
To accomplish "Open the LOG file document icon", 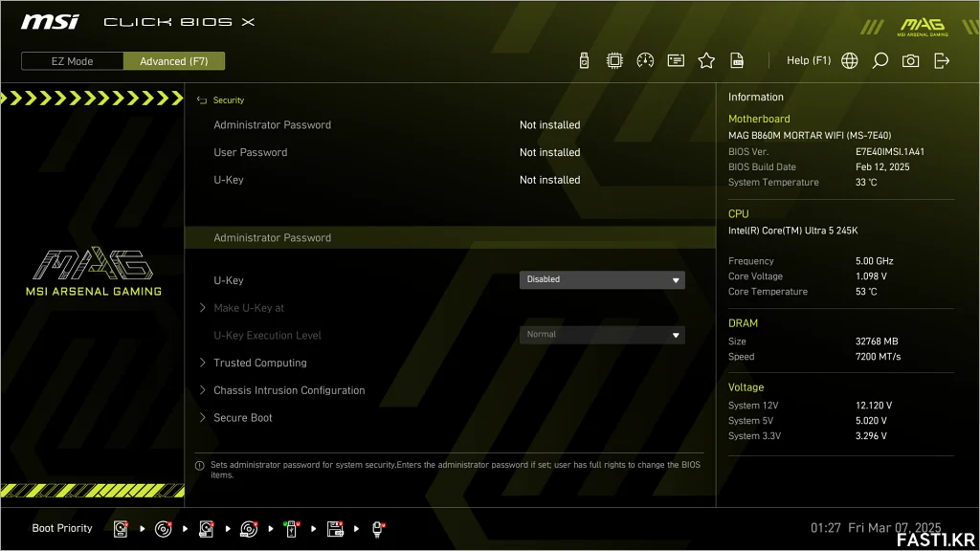I will click(737, 60).
